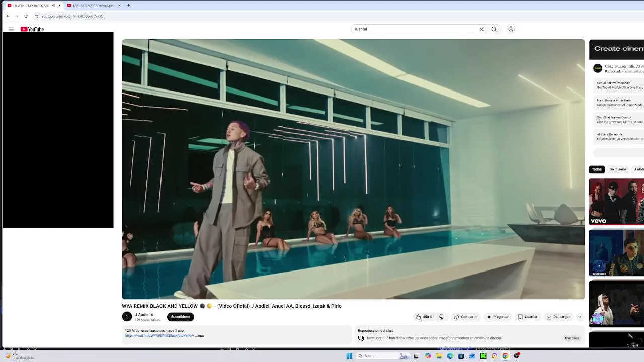
Task: Dislike the video with thumbs-down
Action: [x=442, y=317]
